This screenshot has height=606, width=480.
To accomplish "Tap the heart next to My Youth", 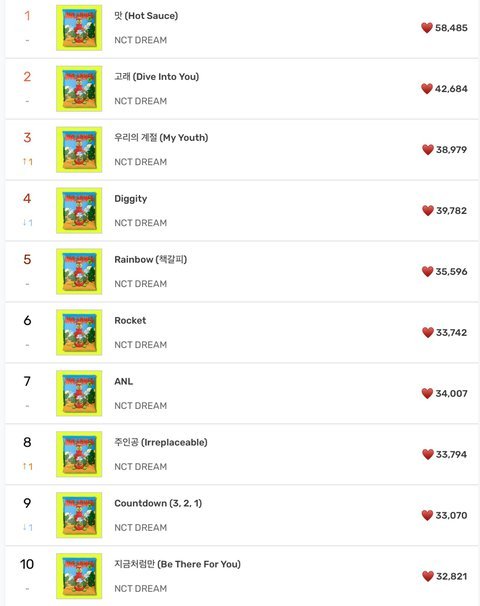I will tap(428, 150).
